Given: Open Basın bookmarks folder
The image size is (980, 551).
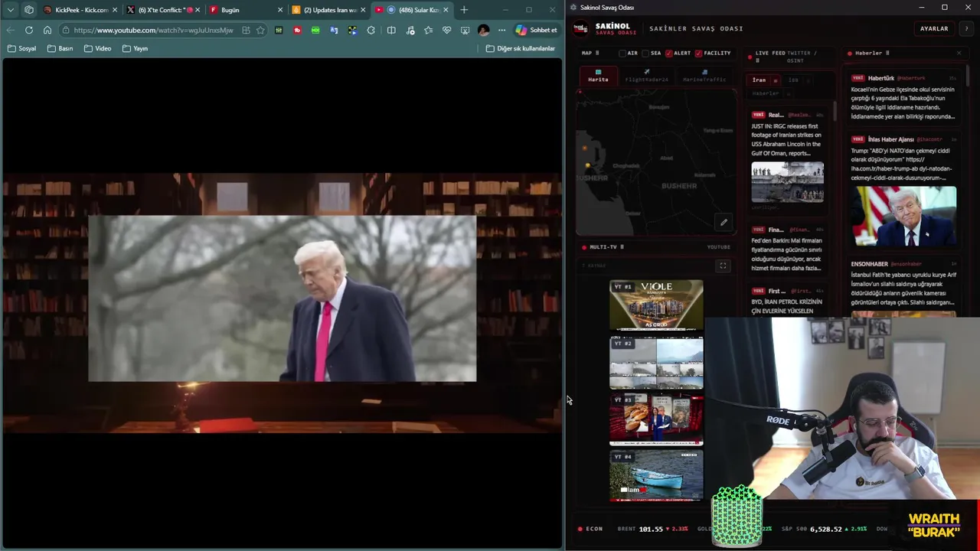Looking at the screenshot, I should tap(60, 48).
